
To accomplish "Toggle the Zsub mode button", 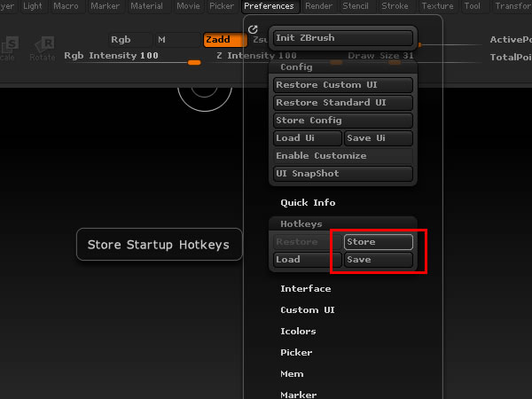I will (260, 40).
